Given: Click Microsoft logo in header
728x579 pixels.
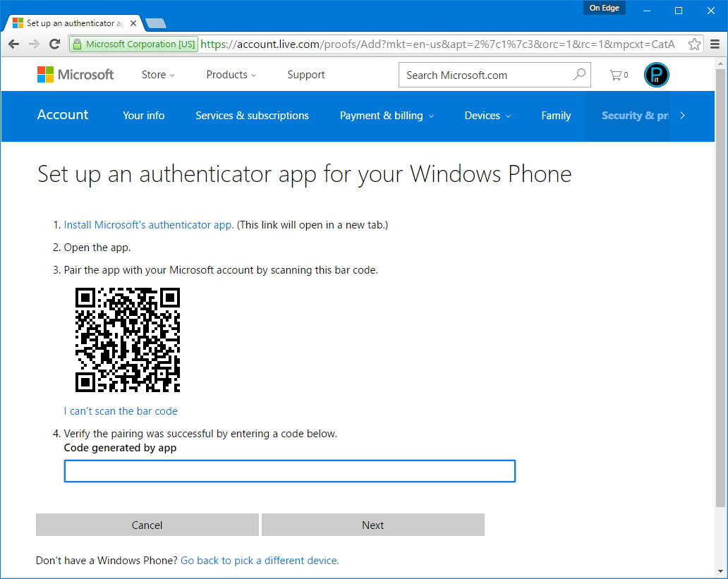Looking at the screenshot, I should coord(75,74).
